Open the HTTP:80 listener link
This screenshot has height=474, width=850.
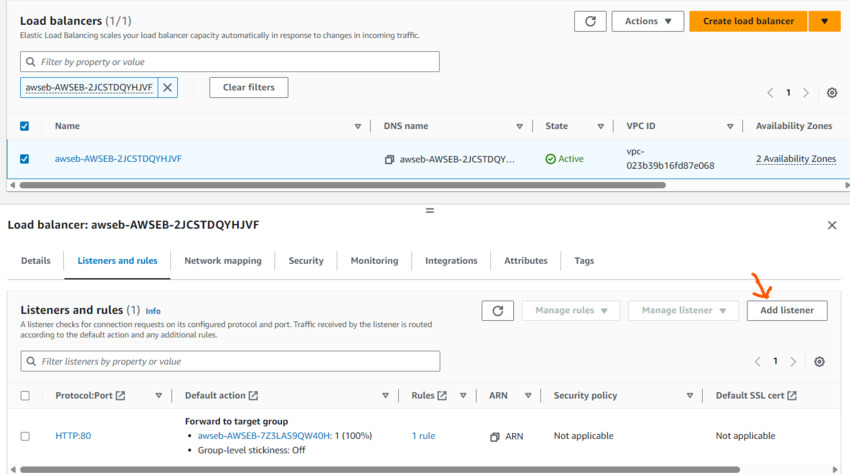click(73, 436)
